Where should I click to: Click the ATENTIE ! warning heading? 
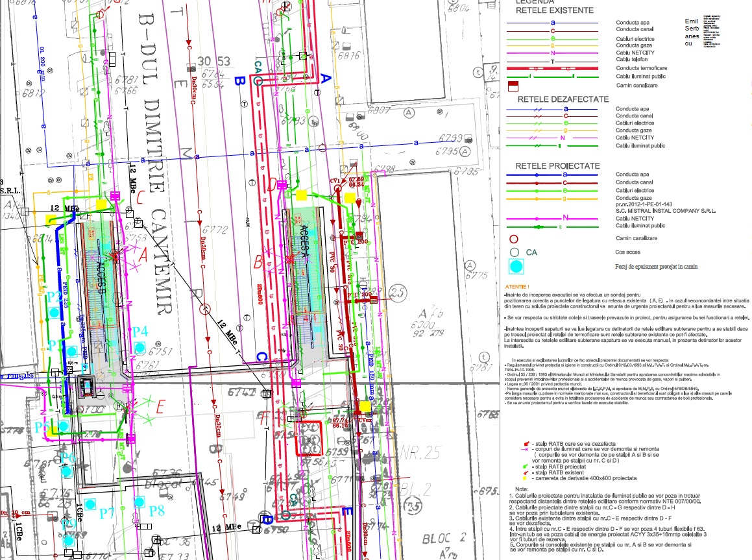(517, 287)
